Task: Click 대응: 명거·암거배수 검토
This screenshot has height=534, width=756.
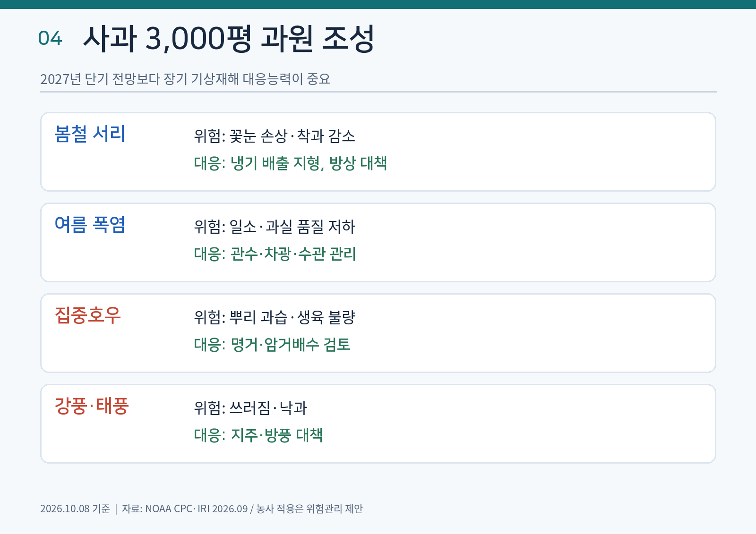Action: click(x=272, y=345)
